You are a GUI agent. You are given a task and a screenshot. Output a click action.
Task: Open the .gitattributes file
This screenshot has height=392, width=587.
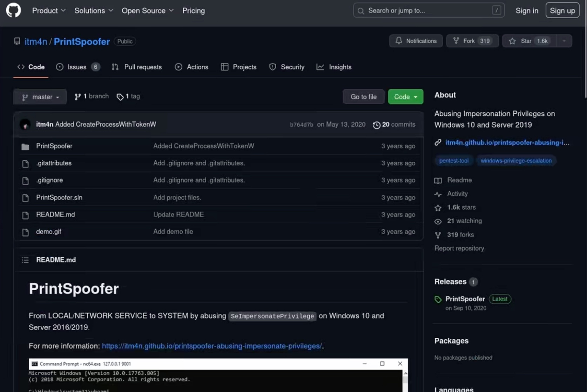point(54,163)
